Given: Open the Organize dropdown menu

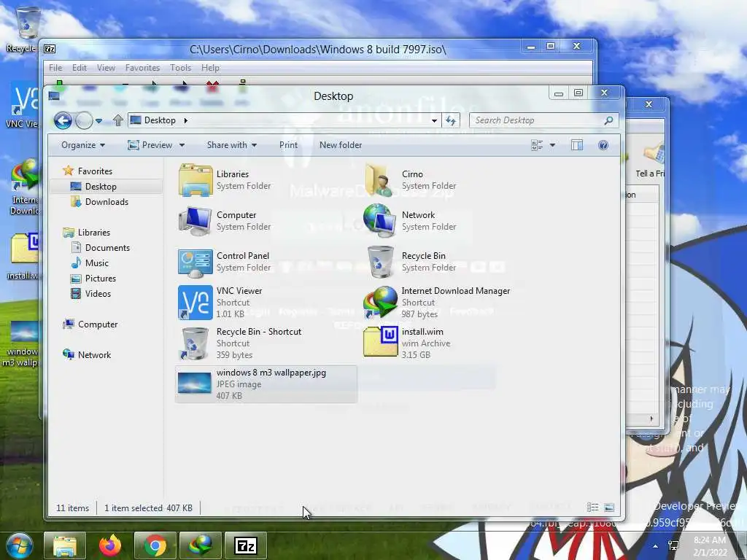Looking at the screenshot, I should (83, 145).
